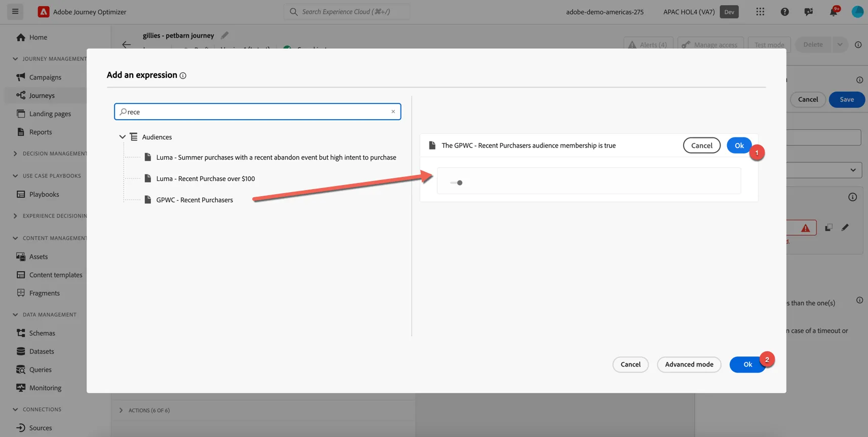Edit the journey name pencil icon
Screen dimensions: 868x437
(x=225, y=35)
